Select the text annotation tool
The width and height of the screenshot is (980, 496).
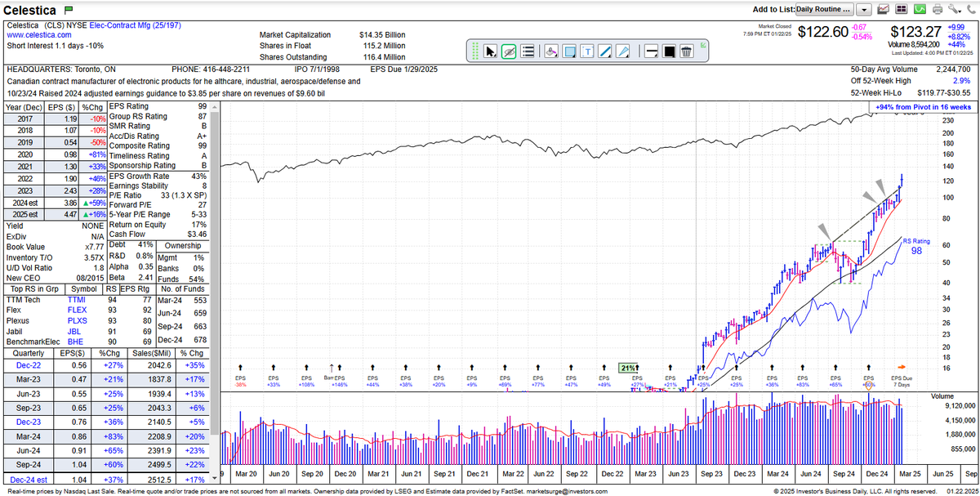click(587, 51)
